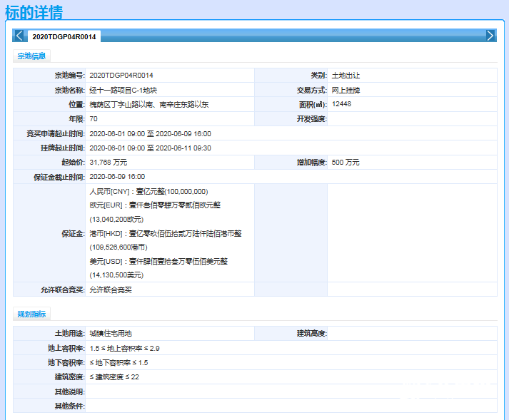Select the 城镇住宅用地 land use value
509x420 pixels.
pyautogui.click(x=111, y=334)
